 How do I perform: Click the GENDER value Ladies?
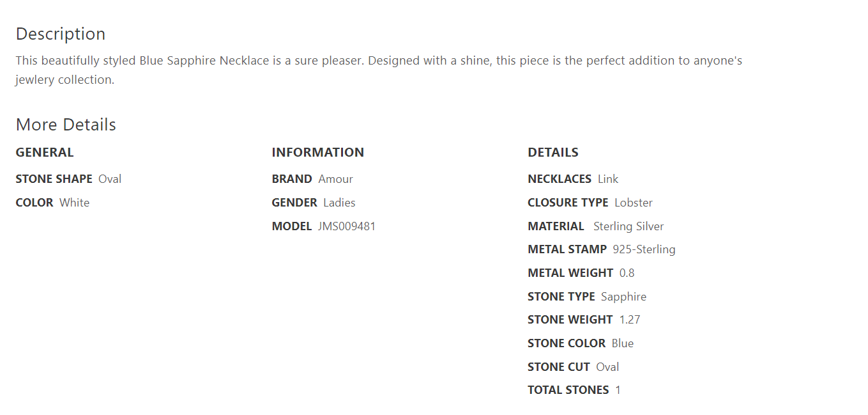pos(339,203)
